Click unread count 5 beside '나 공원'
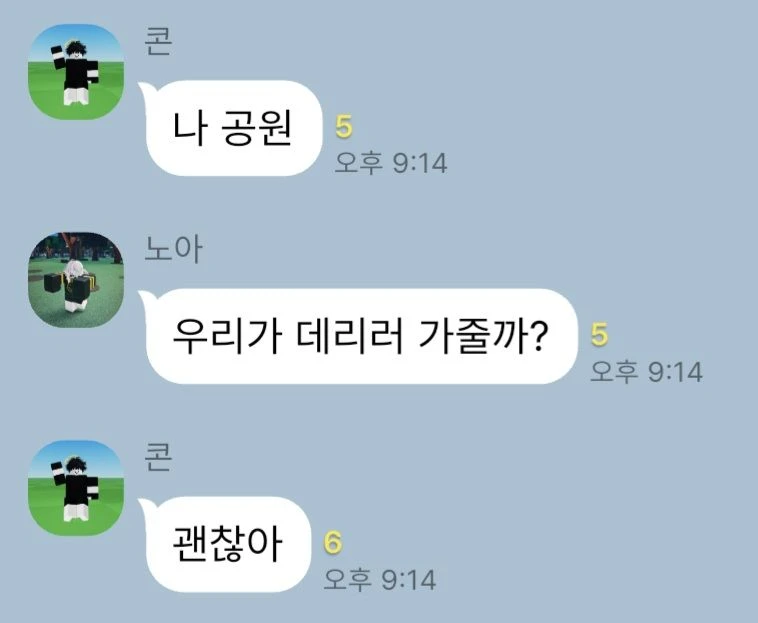Image resolution: width=758 pixels, height=623 pixels. [344, 127]
